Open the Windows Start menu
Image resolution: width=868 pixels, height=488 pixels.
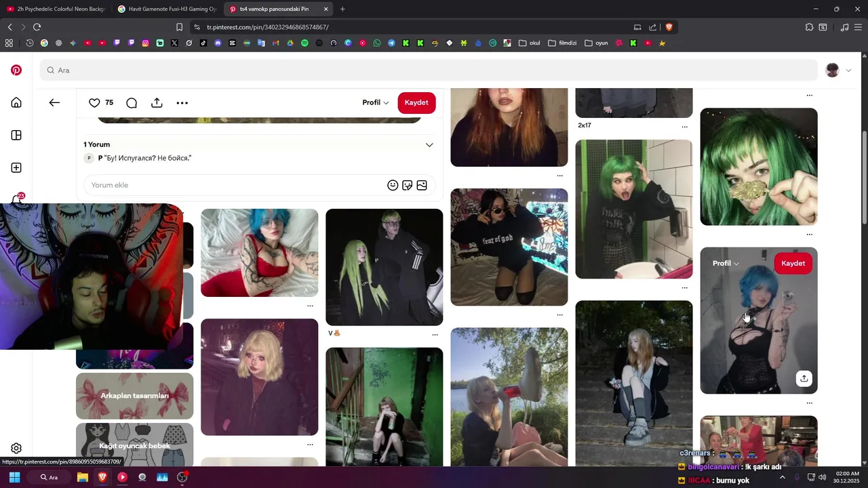(x=14, y=477)
